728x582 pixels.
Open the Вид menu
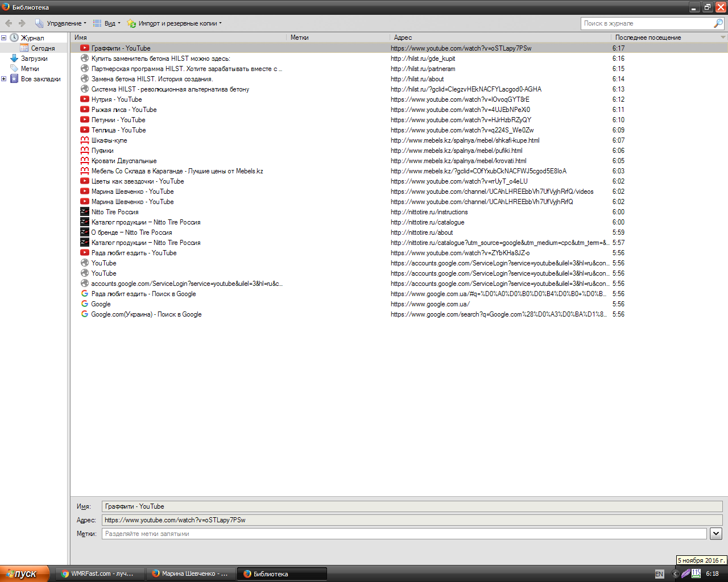coord(107,23)
